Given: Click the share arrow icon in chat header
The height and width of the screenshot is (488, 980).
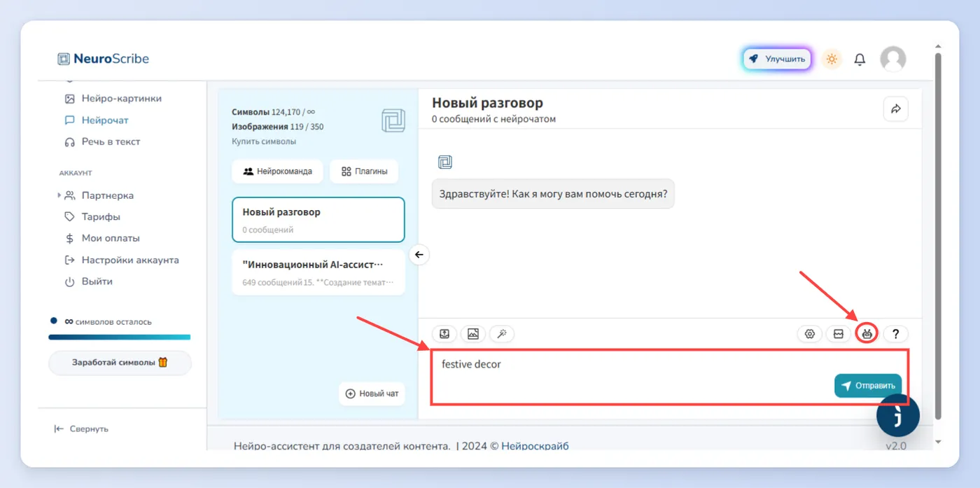Looking at the screenshot, I should pyautogui.click(x=896, y=109).
